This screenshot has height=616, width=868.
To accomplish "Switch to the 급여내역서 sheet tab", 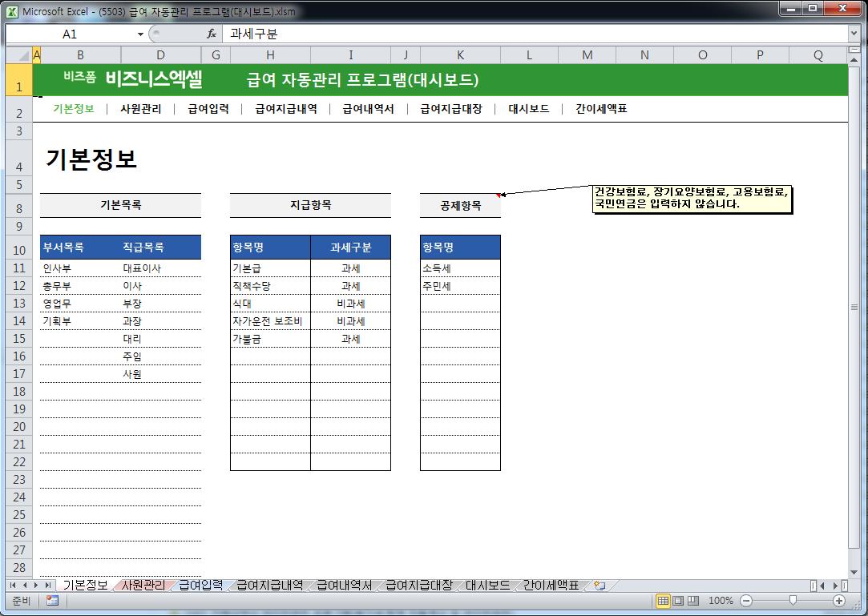I will (x=344, y=585).
